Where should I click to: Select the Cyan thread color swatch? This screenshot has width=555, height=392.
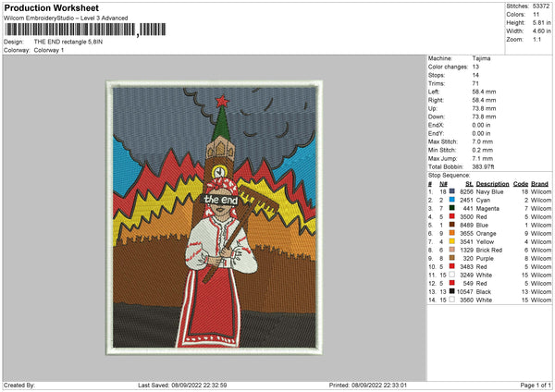coord(451,199)
